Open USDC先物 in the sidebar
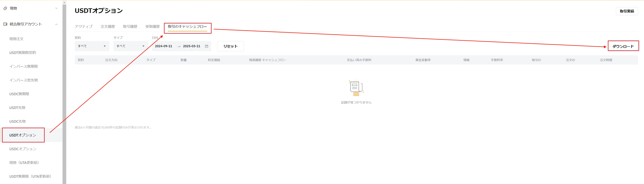644x184 pixels. click(x=17, y=121)
